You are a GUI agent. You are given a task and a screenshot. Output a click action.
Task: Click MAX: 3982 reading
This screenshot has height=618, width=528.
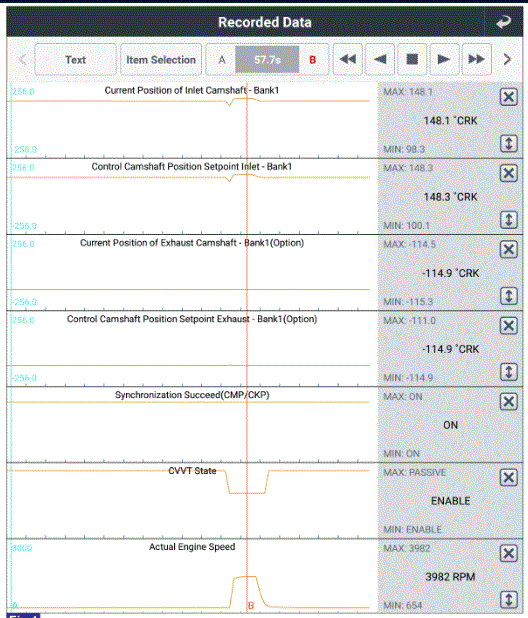[x=407, y=548]
